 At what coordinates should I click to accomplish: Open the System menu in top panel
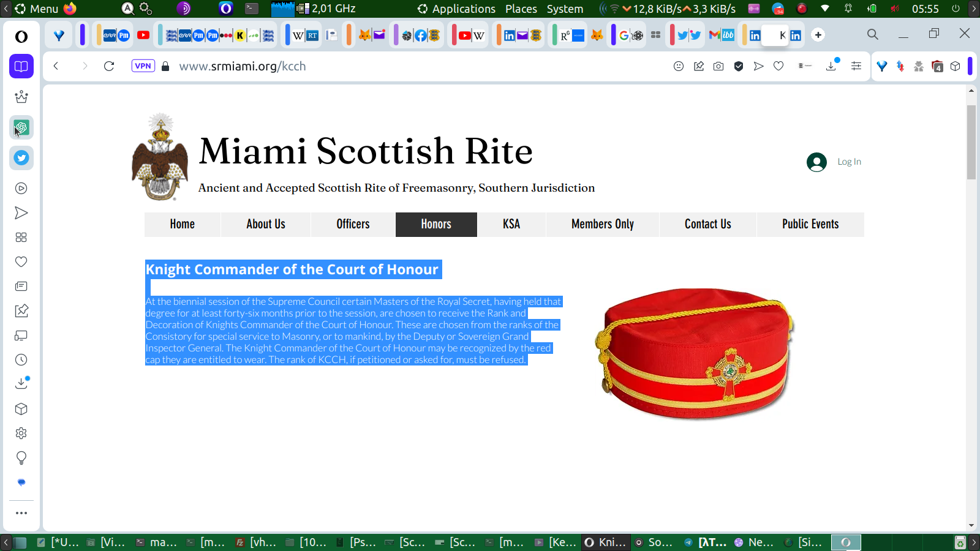click(565, 9)
